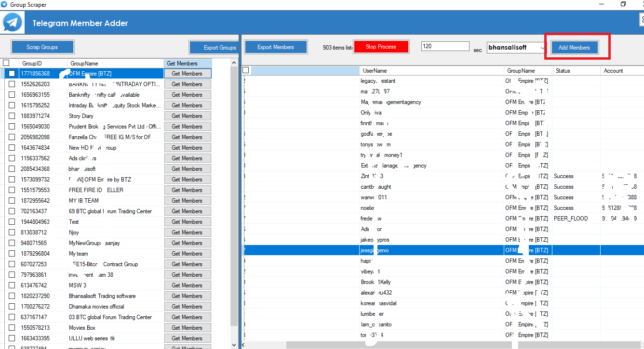Select the 03 BTC global Forum Trading Center row
The height and width of the screenshot is (349, 644).
tap(107, 317)
